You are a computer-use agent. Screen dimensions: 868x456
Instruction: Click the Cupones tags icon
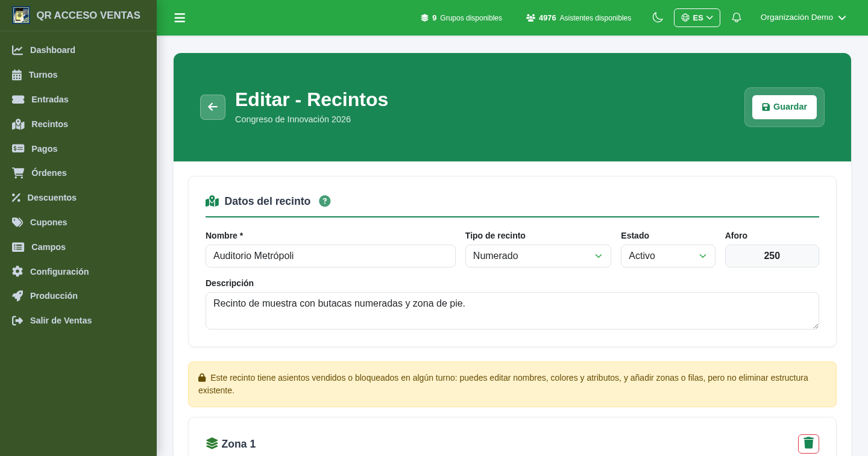pos(17,222)
